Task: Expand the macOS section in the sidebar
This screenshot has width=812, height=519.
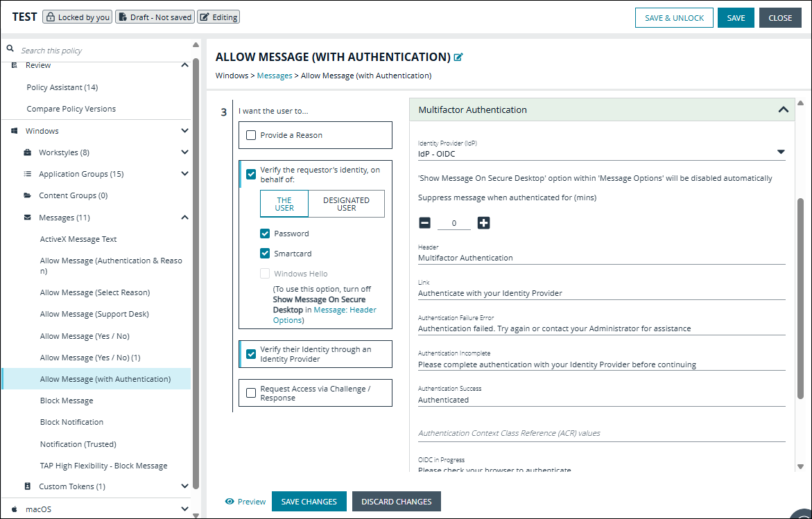Action: click(x=184, y=509)
